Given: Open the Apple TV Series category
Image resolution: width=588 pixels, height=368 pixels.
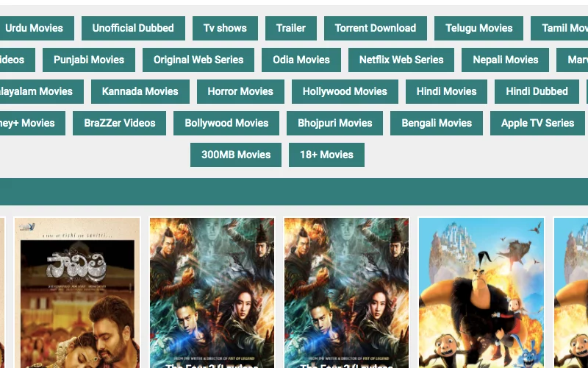Looking at the screenshot, I should pyautogui.click(x=538, y=123).
